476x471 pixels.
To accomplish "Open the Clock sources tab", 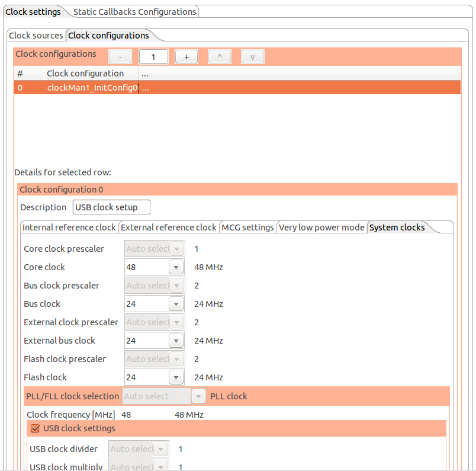I will point(36,36).
